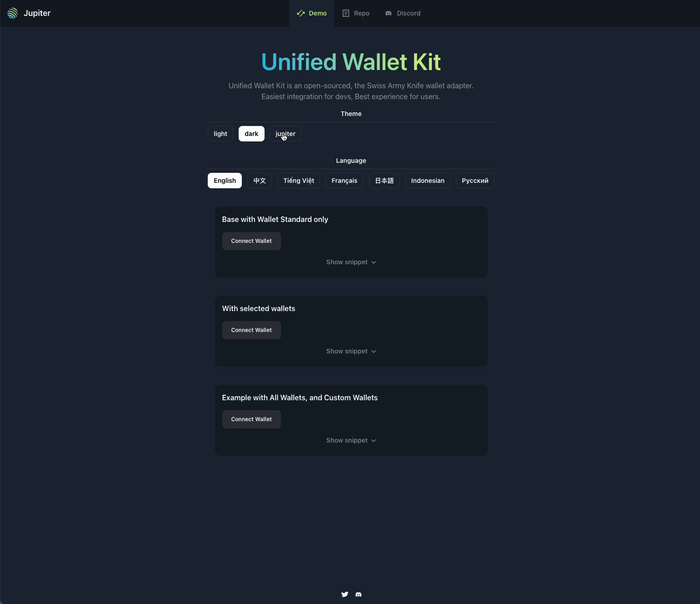Expand Show snippet under All Wallets example
700x604 pixels.
point(351,440)
